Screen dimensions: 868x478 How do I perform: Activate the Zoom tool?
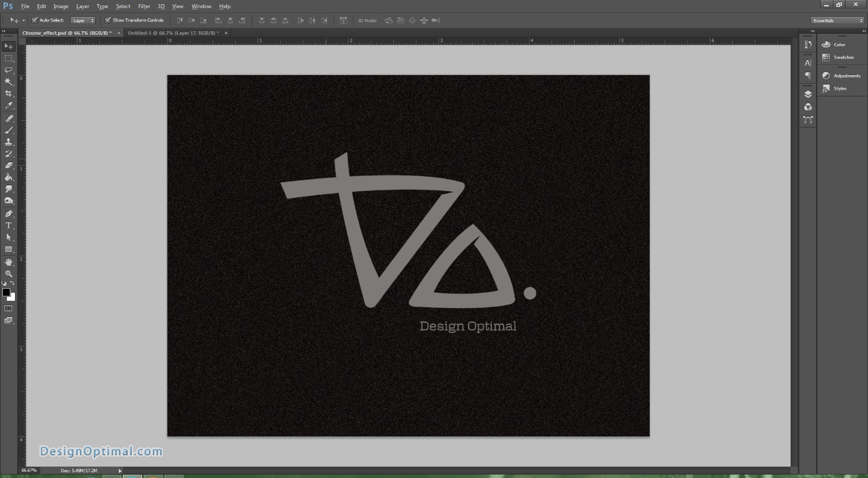9,274
